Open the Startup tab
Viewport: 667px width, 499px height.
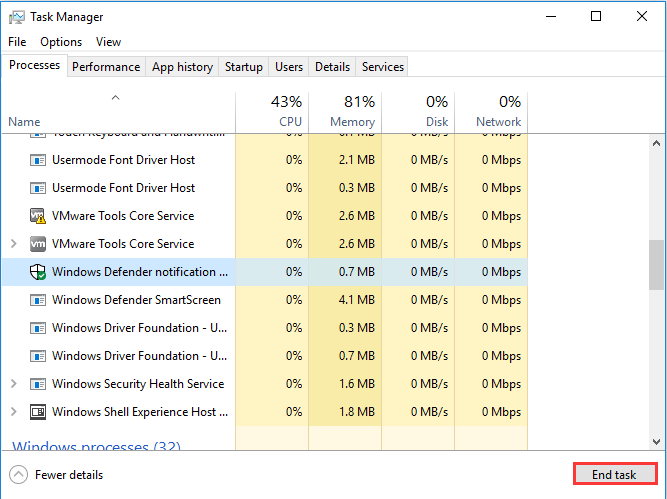244,67
